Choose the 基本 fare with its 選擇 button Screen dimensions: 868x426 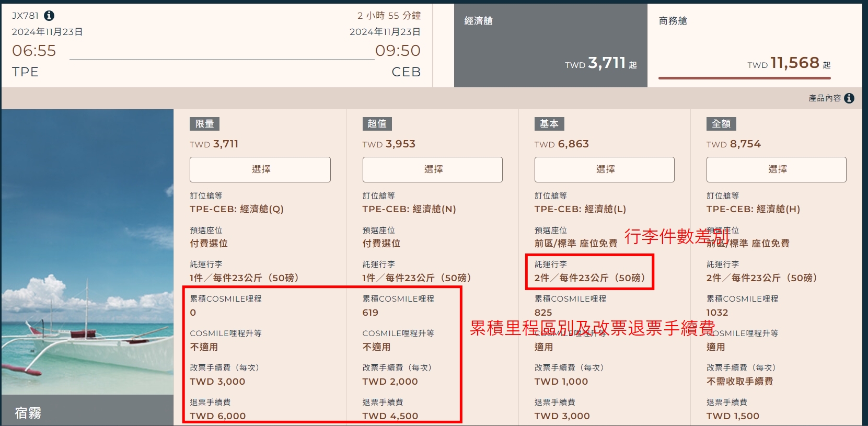604,169
